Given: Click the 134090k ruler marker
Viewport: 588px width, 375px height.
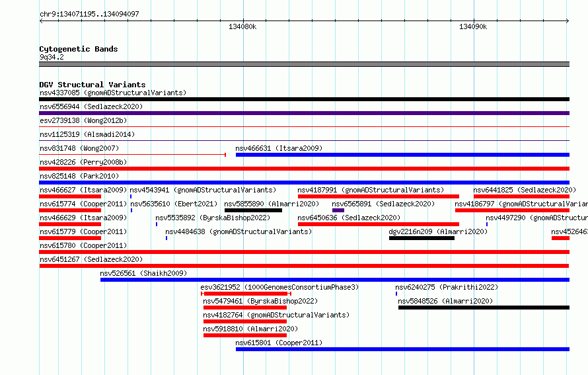Looking at the screenshot, I should [473, 26].
